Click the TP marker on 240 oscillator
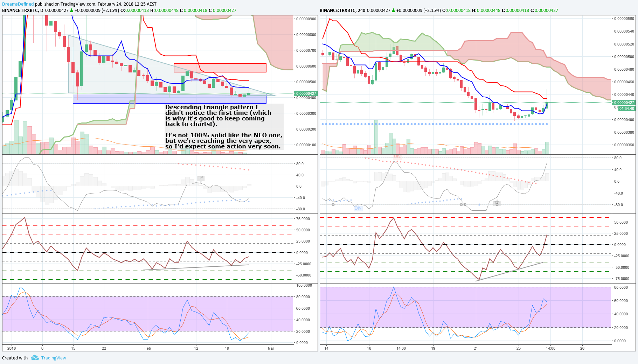The image size is (638, 364). (497, 203)
